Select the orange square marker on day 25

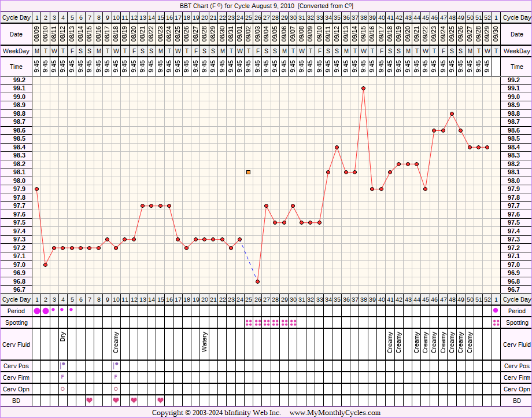(249, 172)
